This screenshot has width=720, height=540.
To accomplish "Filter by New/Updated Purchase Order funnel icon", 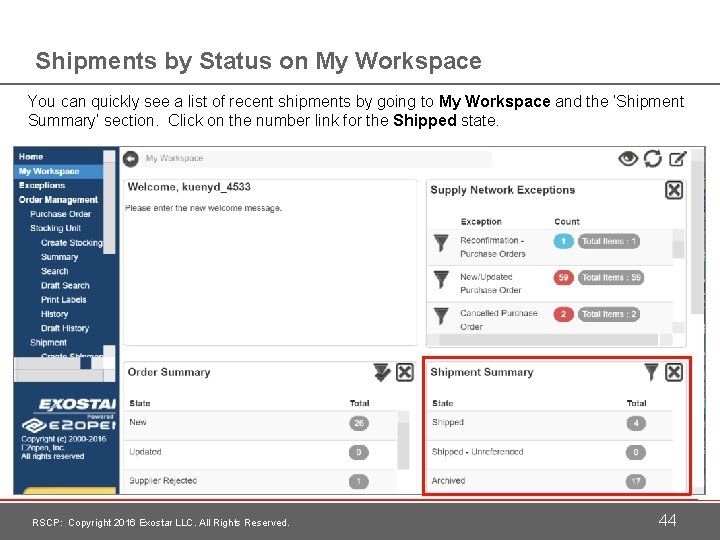I will pos(441,279).
